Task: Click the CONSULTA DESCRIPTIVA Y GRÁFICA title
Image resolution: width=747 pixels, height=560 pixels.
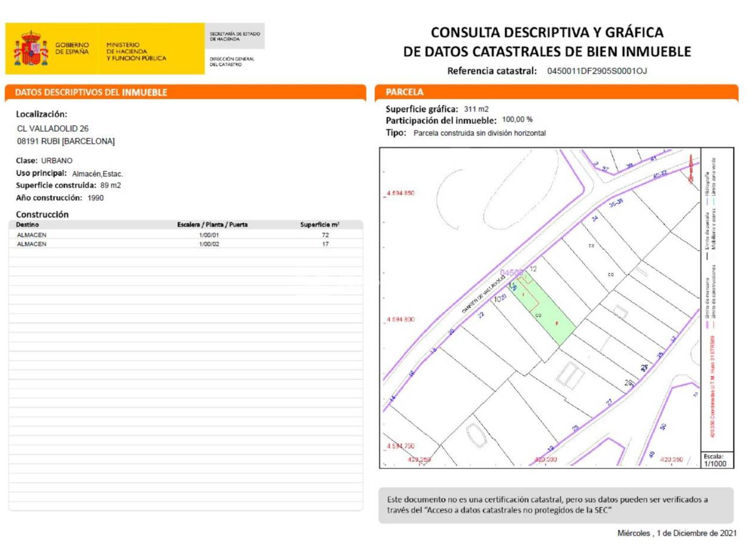Action: click(547, 32)
